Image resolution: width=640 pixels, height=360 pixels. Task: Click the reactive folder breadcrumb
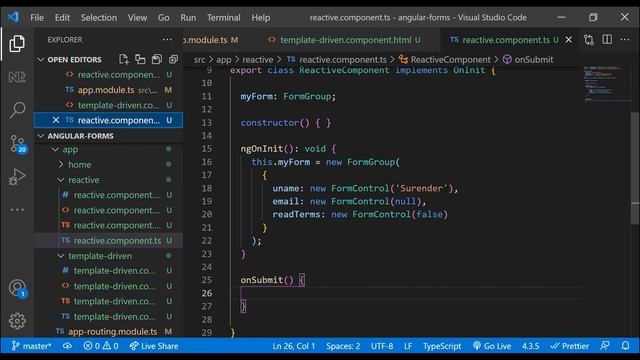pos(258,60)
